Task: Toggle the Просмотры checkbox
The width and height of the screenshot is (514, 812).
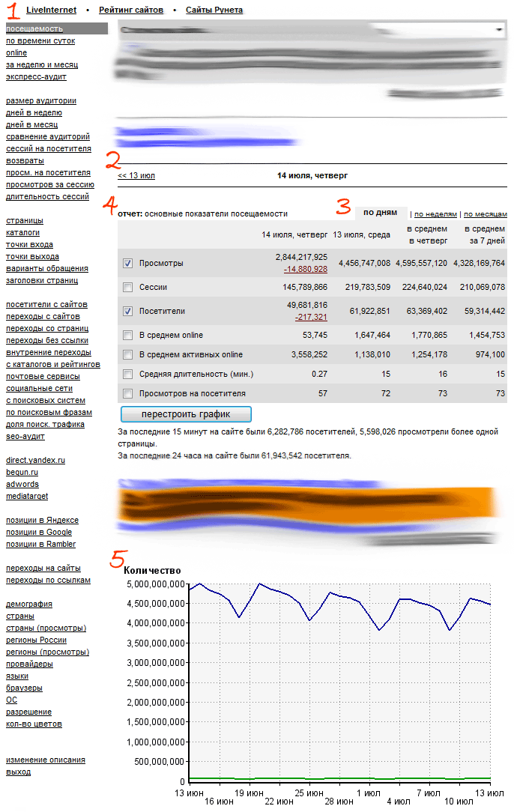Action: 127,263
